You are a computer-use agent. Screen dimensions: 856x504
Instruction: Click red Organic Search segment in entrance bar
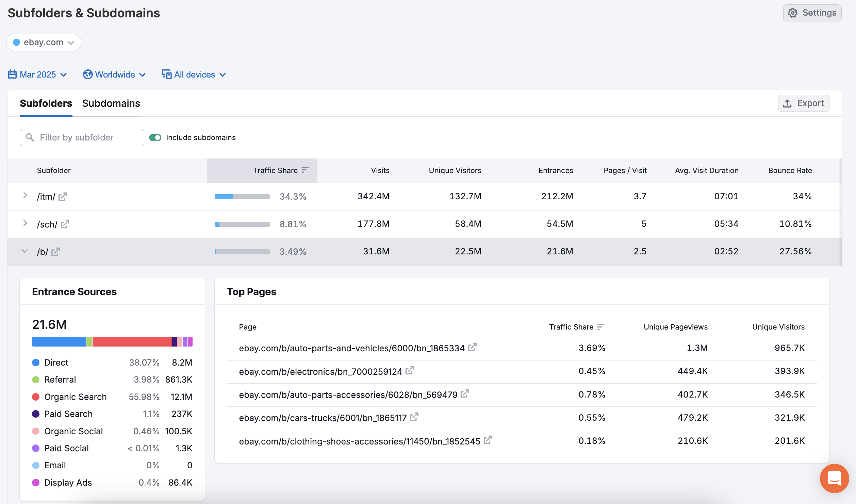(x=132, y=341)
